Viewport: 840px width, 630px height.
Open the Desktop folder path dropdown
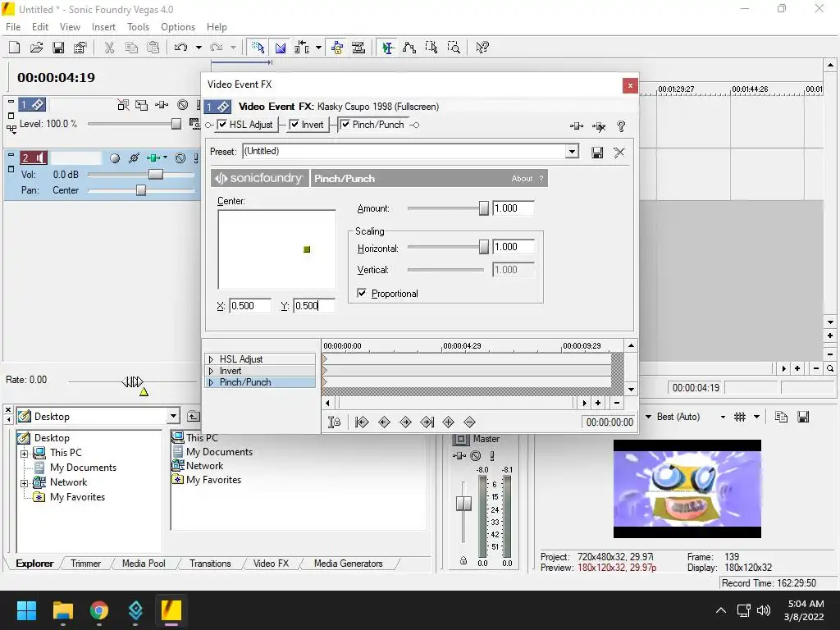173,416
